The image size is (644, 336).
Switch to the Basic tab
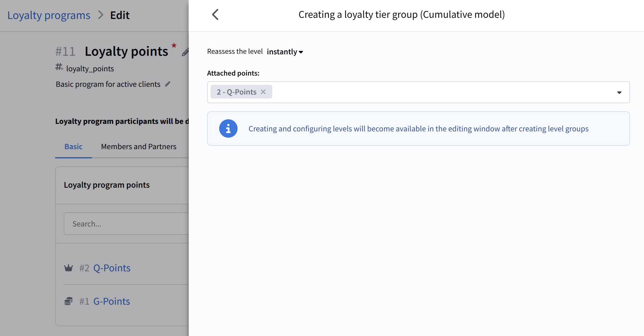(x=74, y=147)
